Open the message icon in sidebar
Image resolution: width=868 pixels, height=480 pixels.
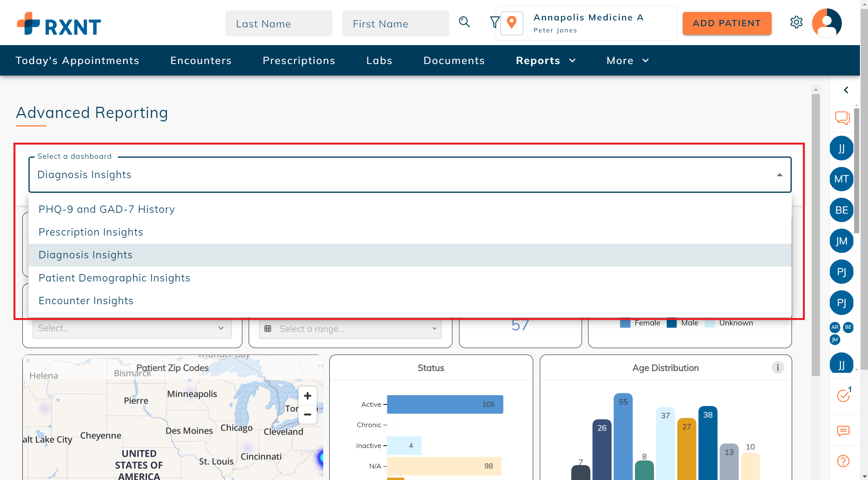coord(843,431)
